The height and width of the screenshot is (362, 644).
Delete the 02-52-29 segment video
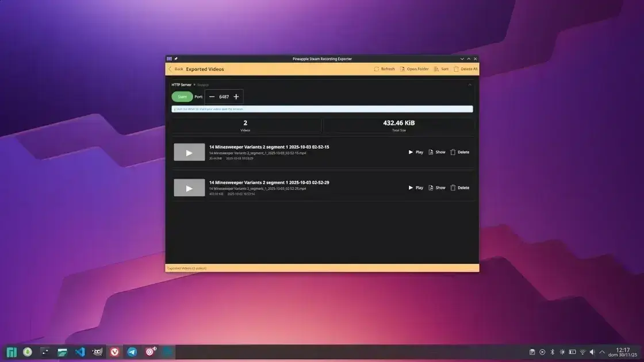pyautogui.click(x=459, y=188)
